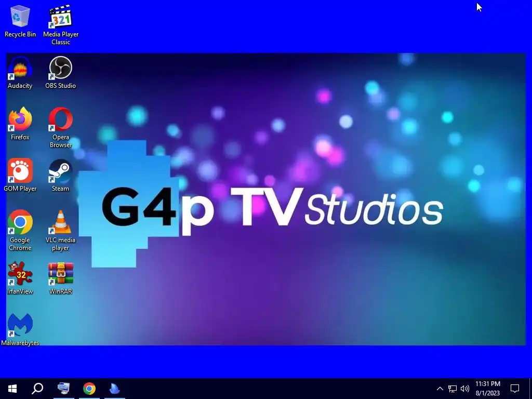Screen dimensions: 532x399
Task: Select the Recycle Bin desktop icon
Action: [20, 22]
